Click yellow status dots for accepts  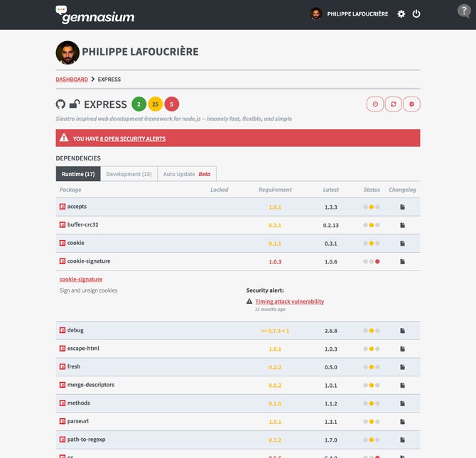(372, 207)
